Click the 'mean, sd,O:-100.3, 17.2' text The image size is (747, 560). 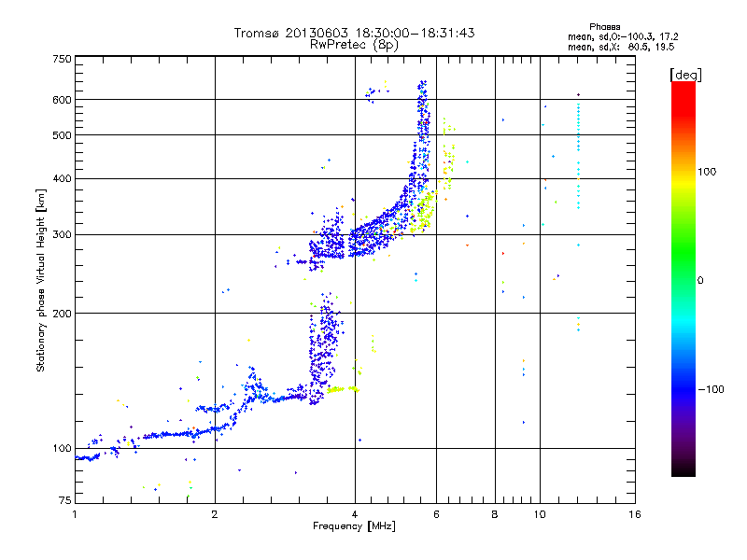coord(623,36)
